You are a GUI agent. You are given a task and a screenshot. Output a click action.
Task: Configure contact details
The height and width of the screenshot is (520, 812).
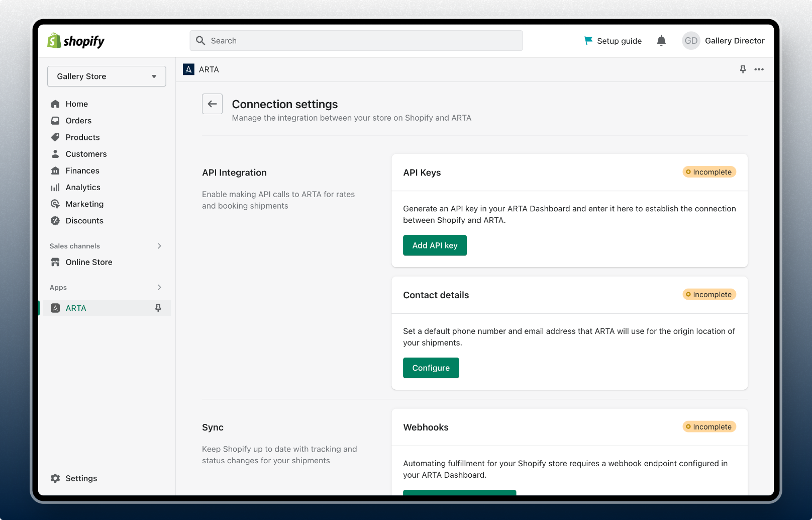pyautogui.click(x=431, y=368)
